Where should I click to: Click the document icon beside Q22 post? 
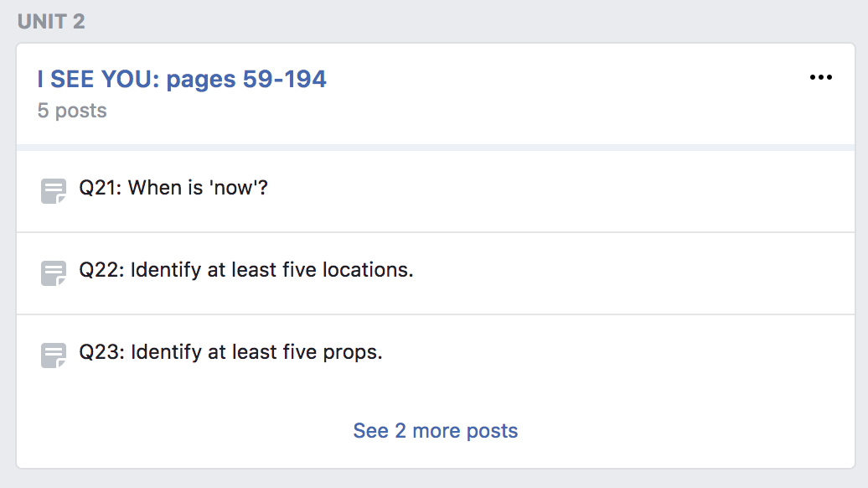coord(54,273)
